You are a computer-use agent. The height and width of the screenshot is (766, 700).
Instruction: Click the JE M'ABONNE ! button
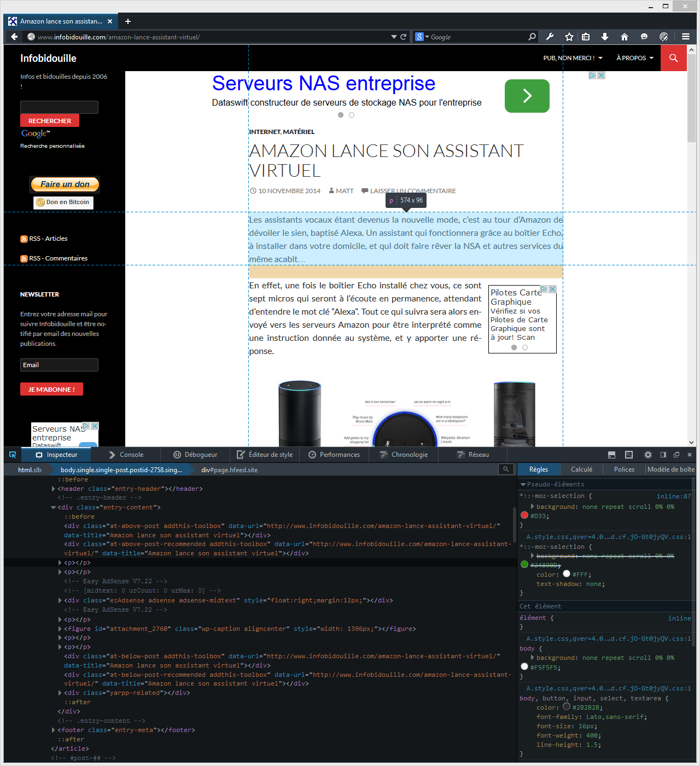coord(51,389)
